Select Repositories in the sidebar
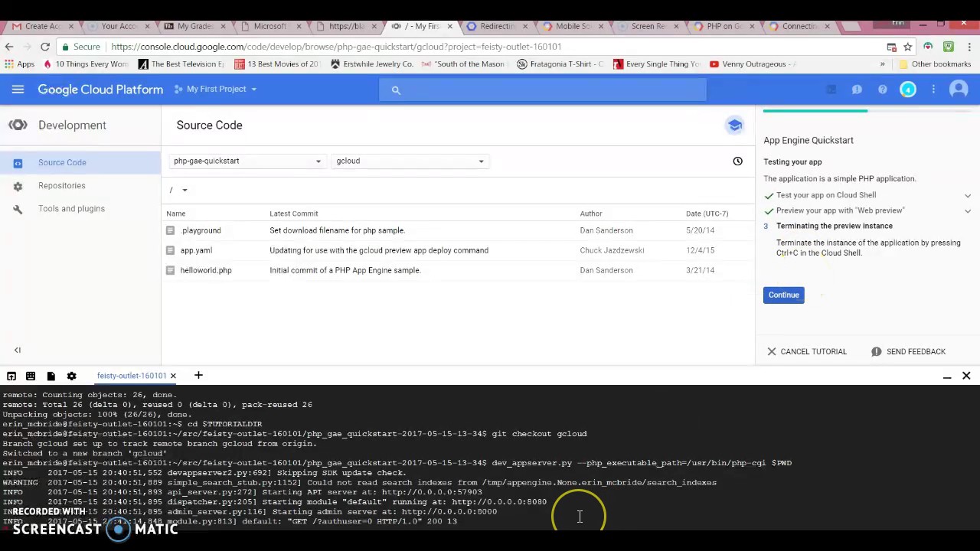This screenshot has width=980, height=551. [80, 185]
